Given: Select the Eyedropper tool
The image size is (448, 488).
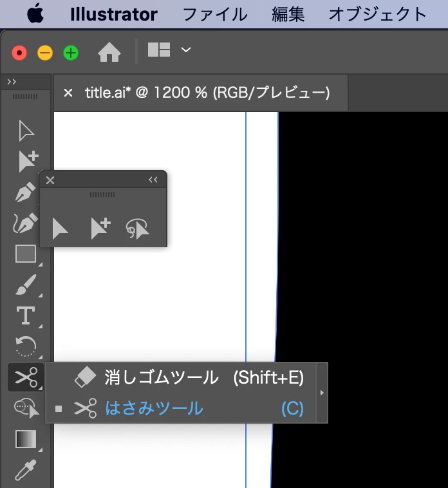Looking at the screenshot, I should [26, 470].
